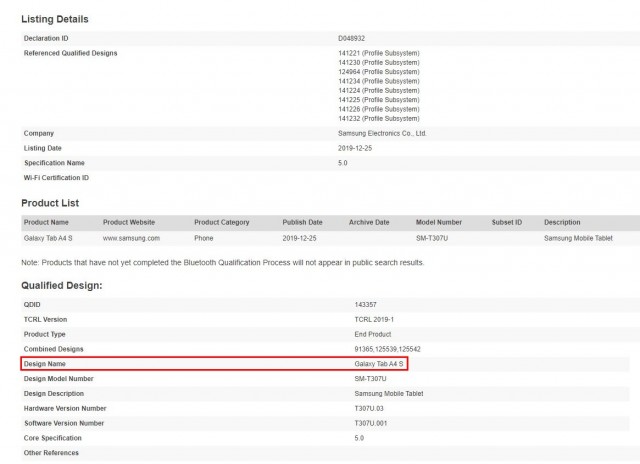Click the Model Number column header
The image size is (640, 464).
(439, 222)
